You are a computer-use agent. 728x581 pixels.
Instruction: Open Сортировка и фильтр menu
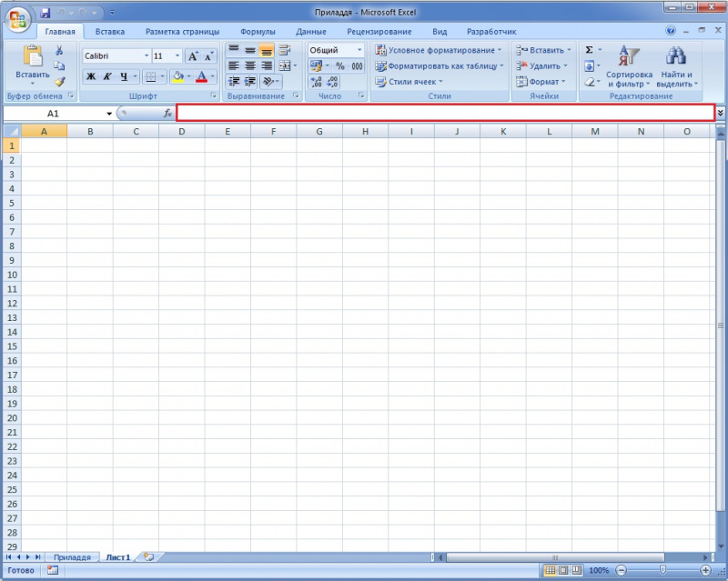(629, 66)
